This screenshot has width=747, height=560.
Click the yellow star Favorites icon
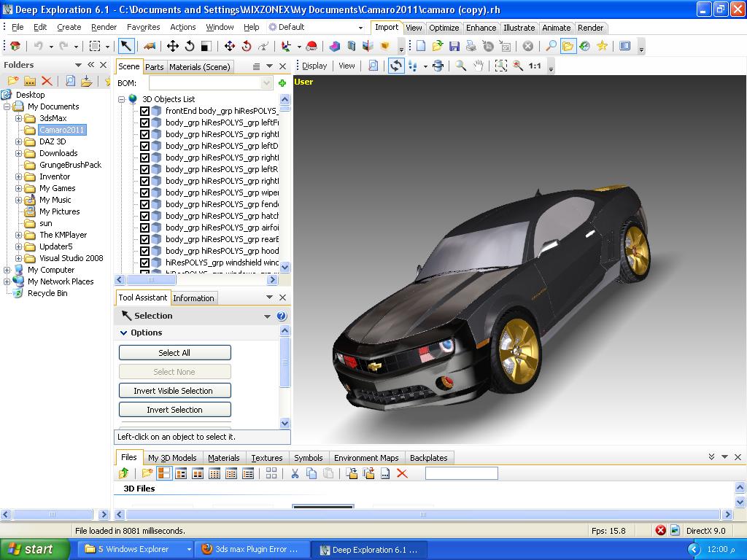pos(602,46)
